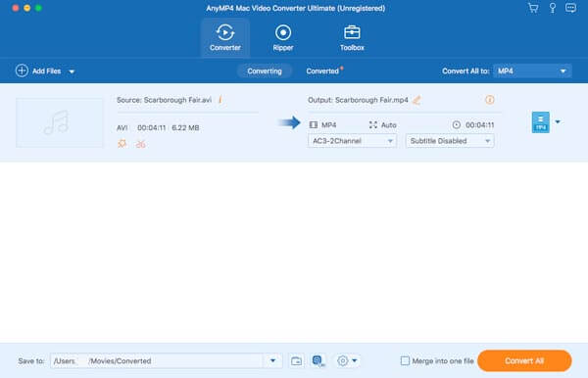Open the Subtitle Disabled dropdown
The height and width of the screenshot is (378, 588).
[450, 141]
